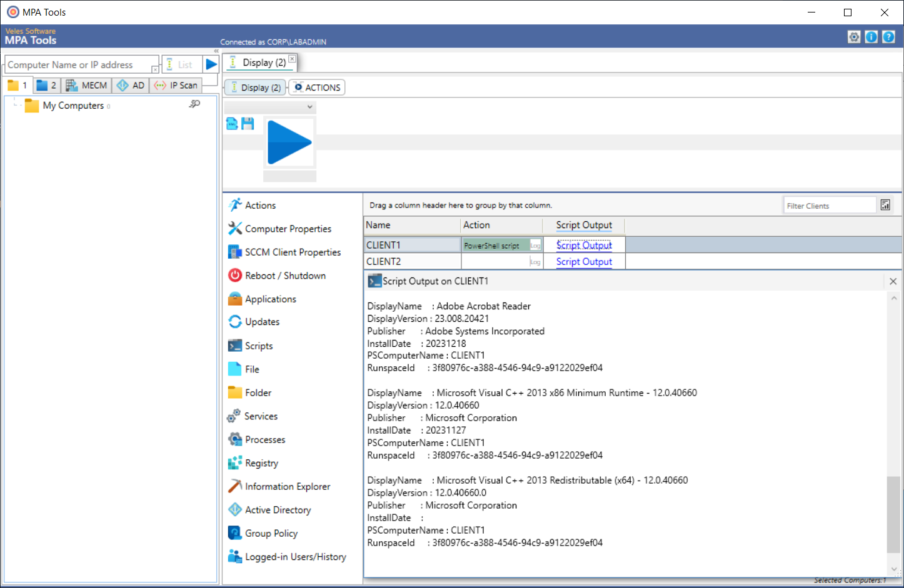This screenshot has width=904, height=588.
Task: Show the Processes section
Action: (x=256, y=439)
